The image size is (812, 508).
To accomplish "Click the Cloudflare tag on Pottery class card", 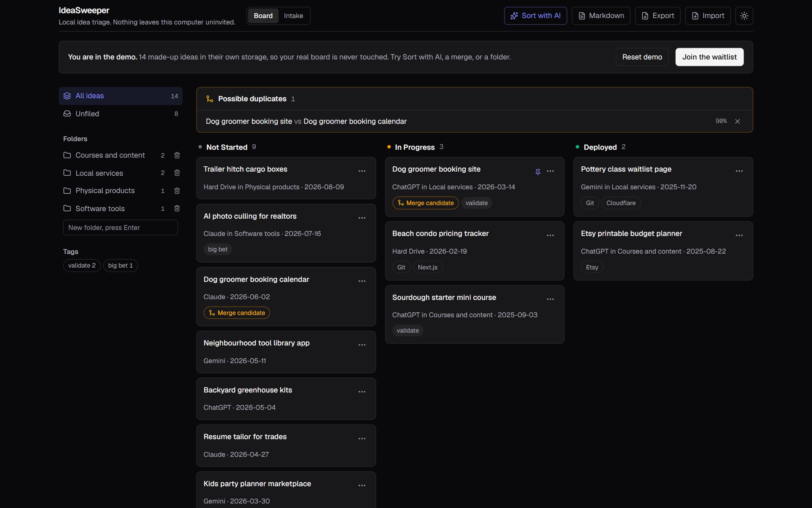I will pos(621,203).
